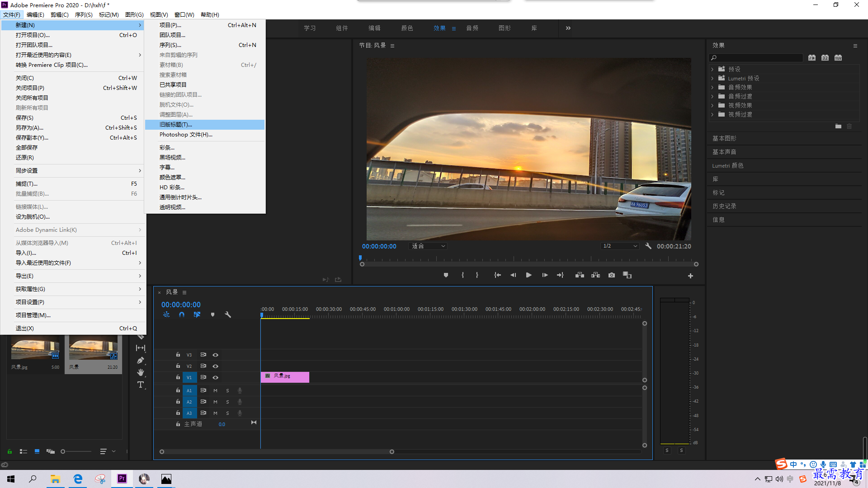The width and height of the screenshot is (868, 488).
Task: Click the effects search field
Action: tap(756, 58)
